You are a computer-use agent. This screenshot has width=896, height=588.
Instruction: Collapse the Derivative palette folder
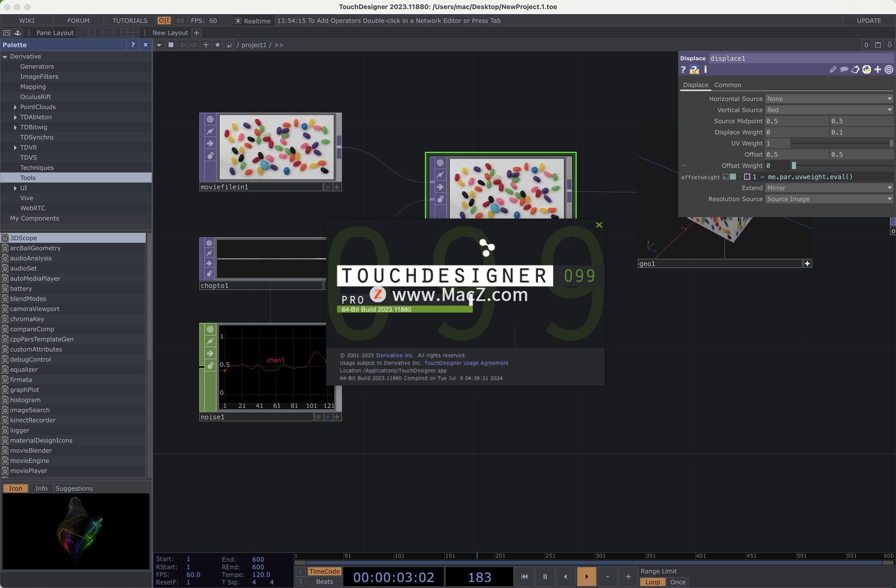[5, 56]
